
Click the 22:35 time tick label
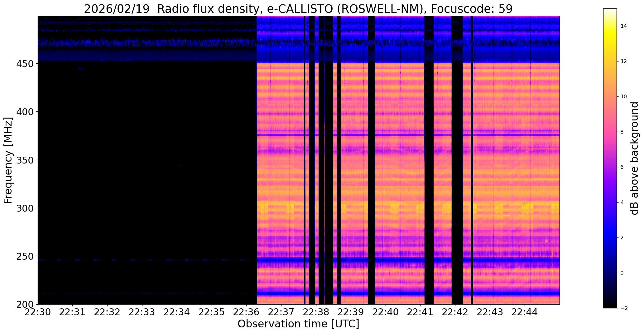click(x=212, y=312)
